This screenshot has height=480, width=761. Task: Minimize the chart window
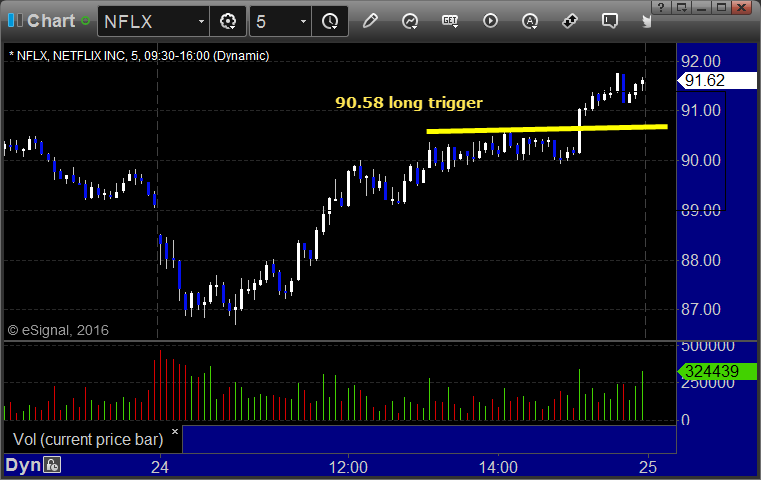pyautogui.click(x=701, y=7)
